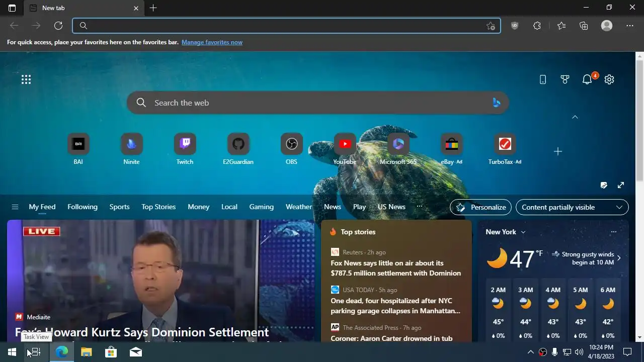This screenshot has width=644, height=362.
Task: Open the Collections toolbar icon
Action: (x=584, y=26)
